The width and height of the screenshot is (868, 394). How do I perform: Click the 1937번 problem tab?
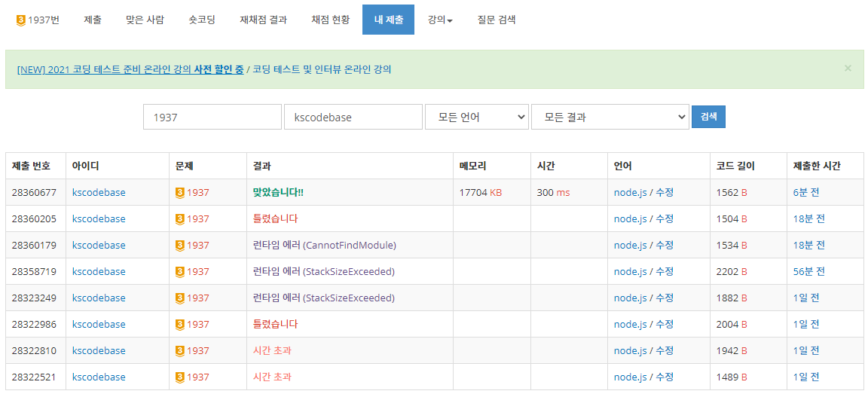point(38,20)
